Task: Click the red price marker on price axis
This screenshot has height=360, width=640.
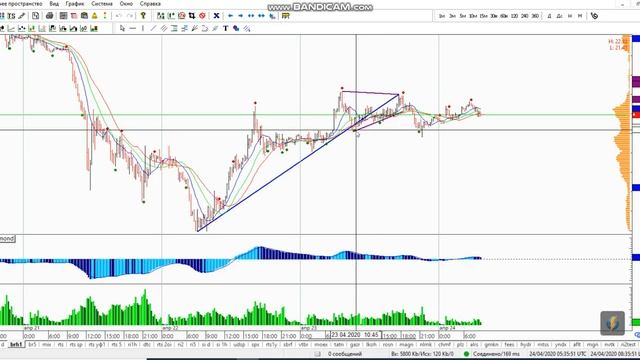Action: click(x=636, y=115)
